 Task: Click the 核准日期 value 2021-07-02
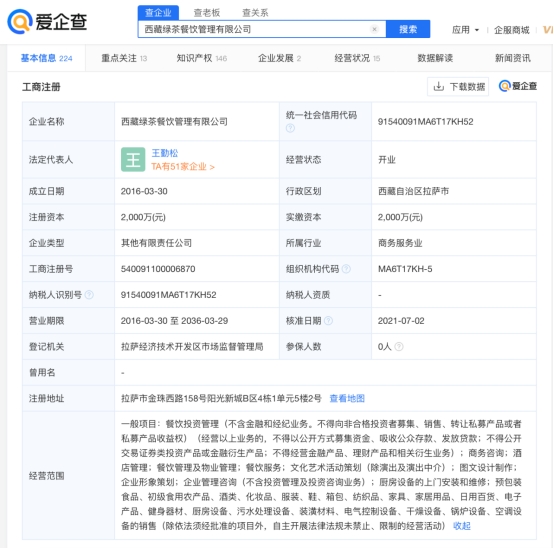coord(401,321)
